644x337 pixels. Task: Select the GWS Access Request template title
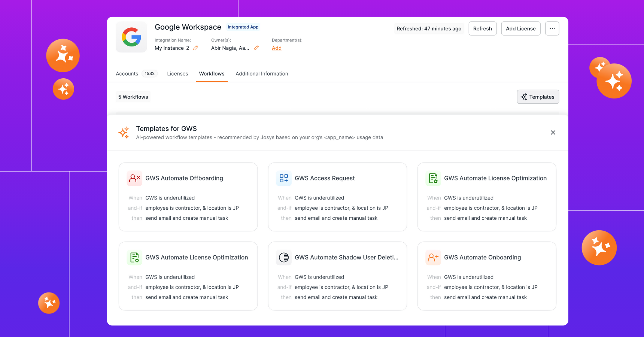pyautogui.click(x=325, y=178)
